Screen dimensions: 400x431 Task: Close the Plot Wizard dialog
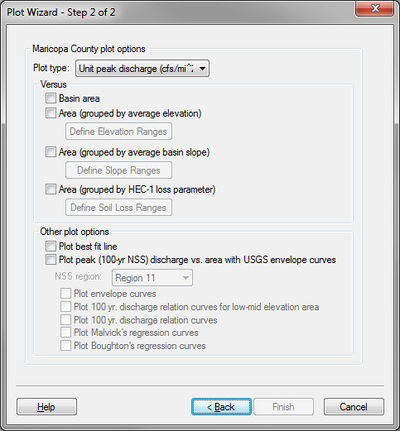375,8
